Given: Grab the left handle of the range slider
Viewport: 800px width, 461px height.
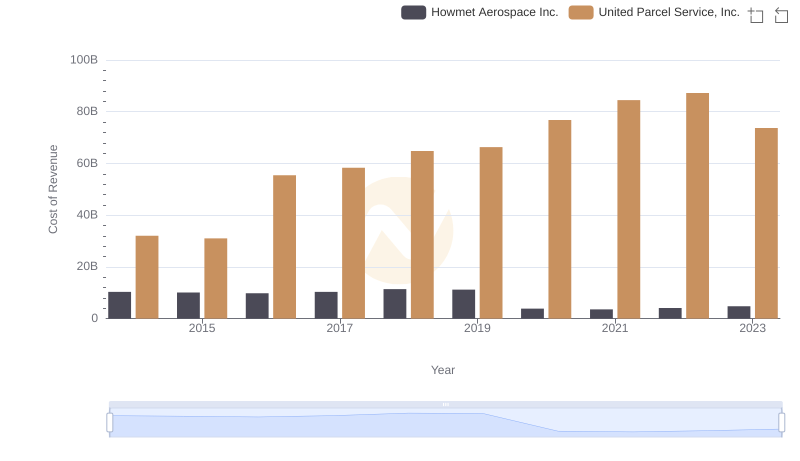Looking at the screenshot, I should [x=110, y=422].
